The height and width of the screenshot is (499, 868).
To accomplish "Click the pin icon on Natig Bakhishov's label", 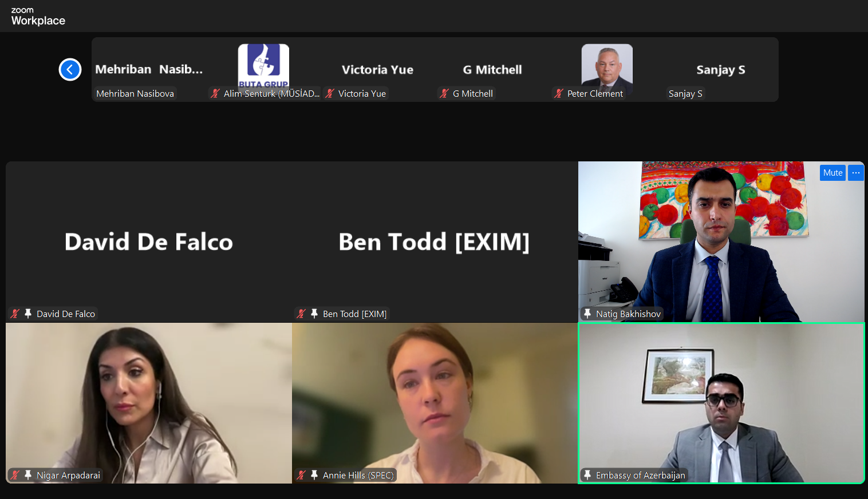I will coord(587,314).
